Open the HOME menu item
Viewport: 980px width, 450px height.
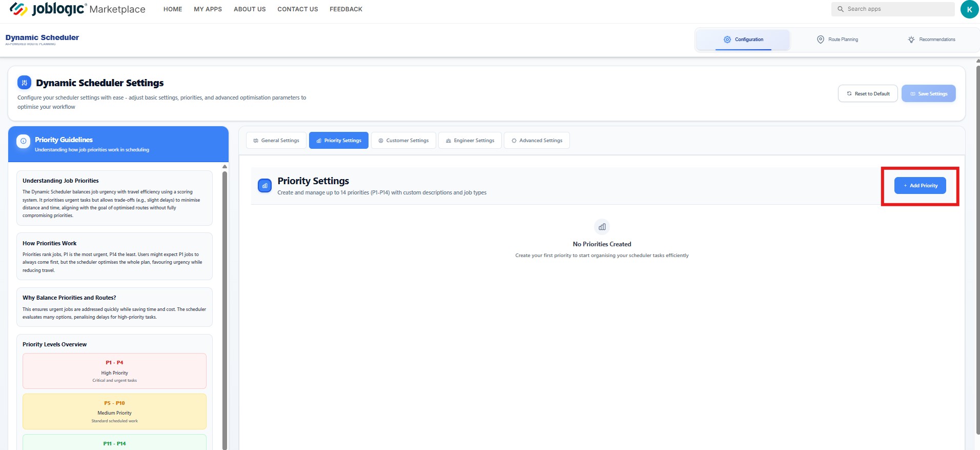tap(173, 9)
